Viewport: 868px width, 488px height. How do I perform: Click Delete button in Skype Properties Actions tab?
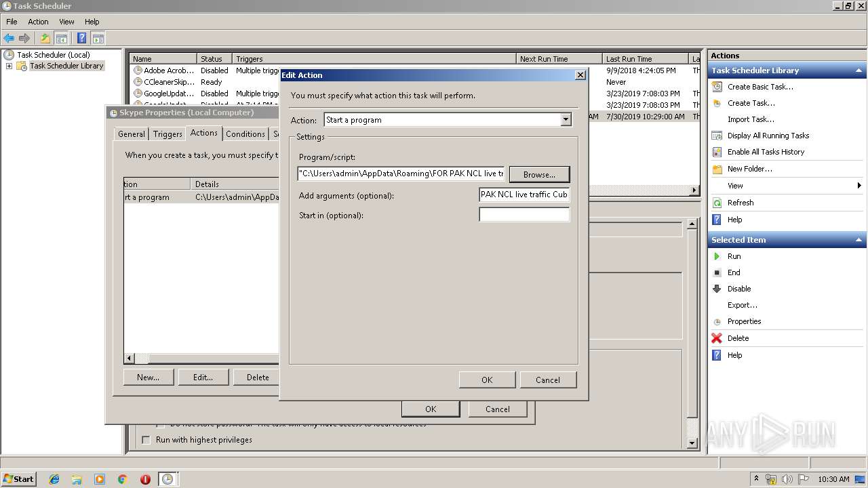[x=258, y=377]
